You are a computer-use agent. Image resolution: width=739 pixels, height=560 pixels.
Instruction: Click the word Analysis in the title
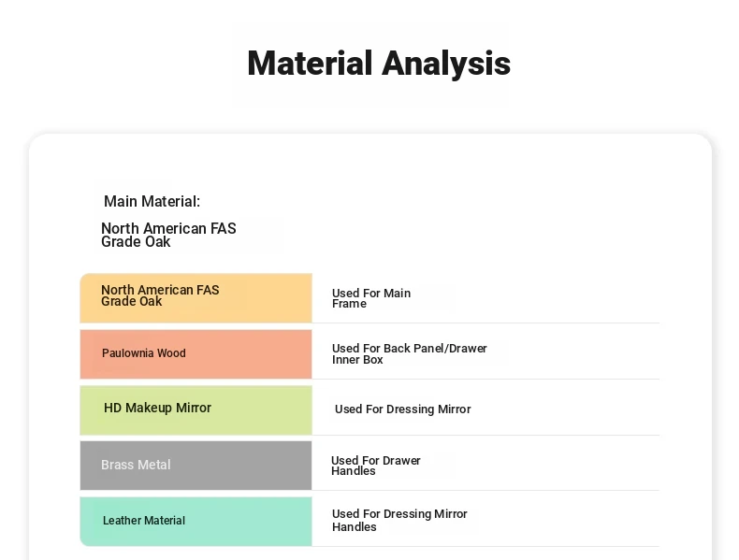pyautogui.click(x=446, y=64)
